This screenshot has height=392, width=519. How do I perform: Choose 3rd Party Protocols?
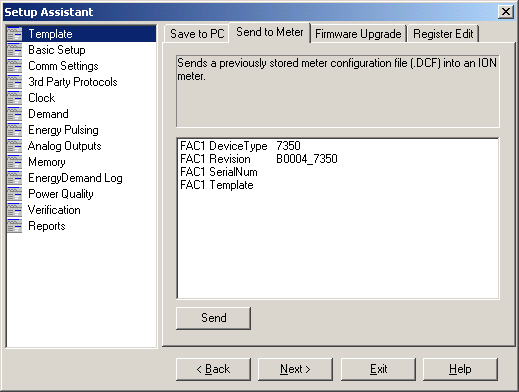point(73,82)
